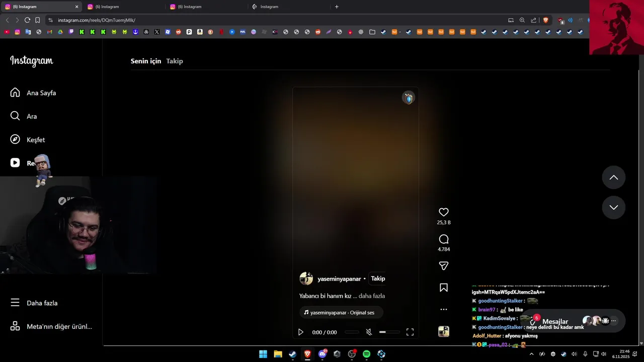Image resolution: width=644 pixels, height=362 pixels.
Task: Switch to 'Senin için' tab
Action: (x=146, y=61)
